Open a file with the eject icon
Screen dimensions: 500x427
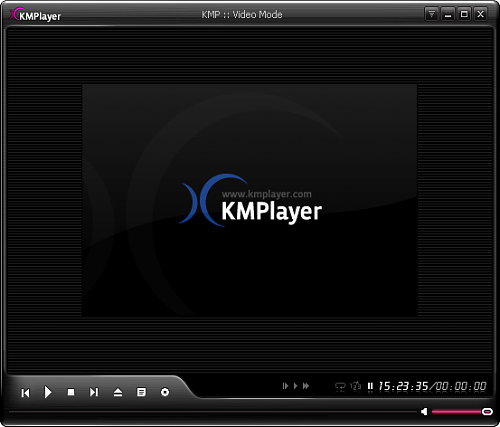(118, 392)
